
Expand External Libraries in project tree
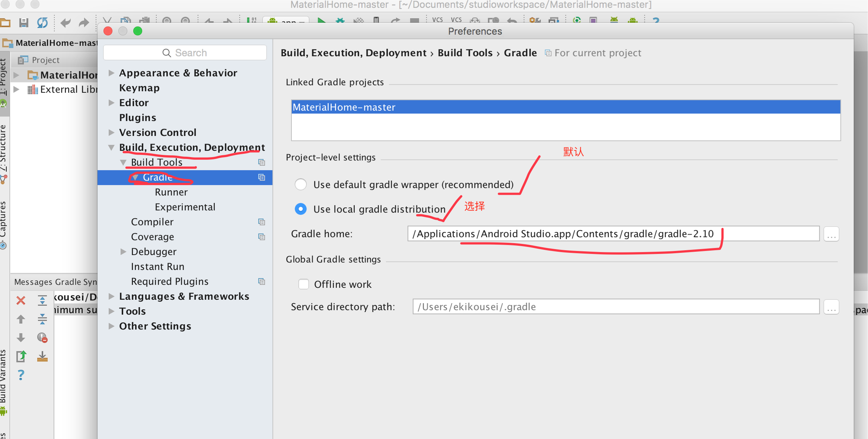tap(16, 89)
